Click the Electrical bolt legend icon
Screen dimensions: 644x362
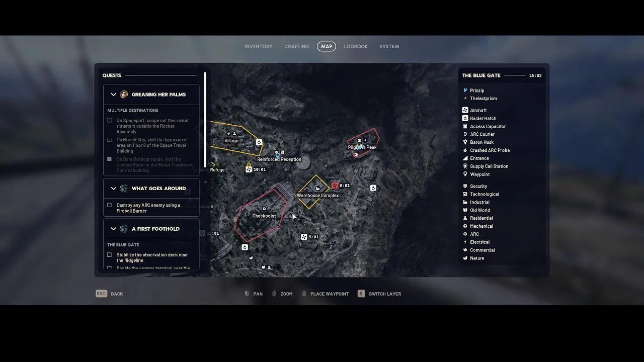(x=465, y=242)
